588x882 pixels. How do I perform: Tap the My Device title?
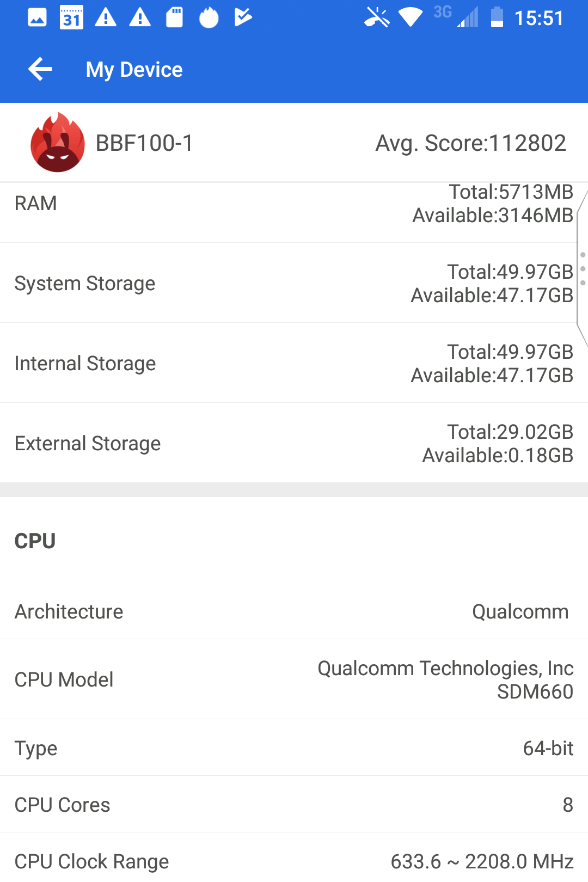coord(134,70)
